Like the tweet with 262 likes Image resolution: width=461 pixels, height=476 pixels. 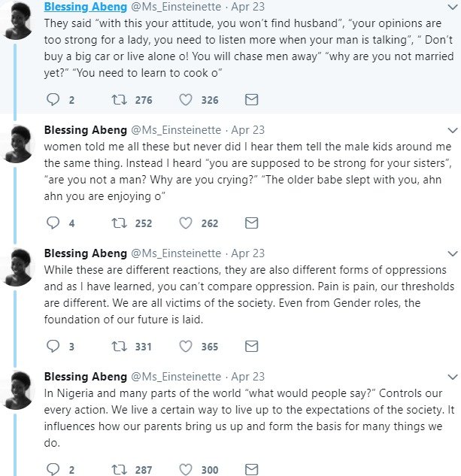pos(185,223)
